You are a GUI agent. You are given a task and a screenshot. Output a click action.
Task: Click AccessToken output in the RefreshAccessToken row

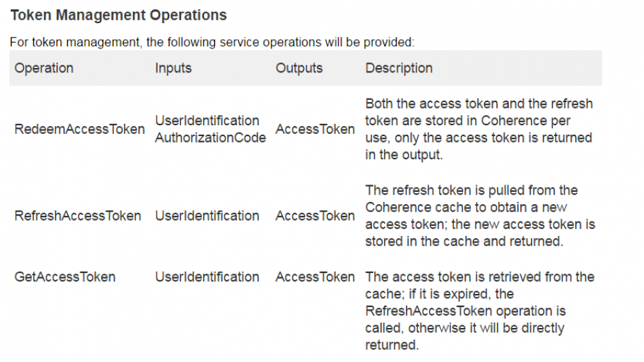(315, 216)
